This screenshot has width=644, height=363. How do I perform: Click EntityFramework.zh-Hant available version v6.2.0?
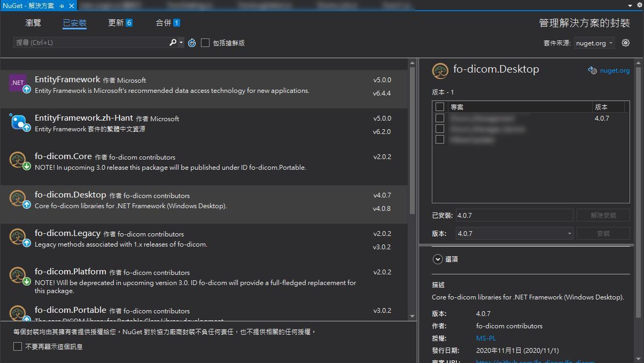pos(382,132)
